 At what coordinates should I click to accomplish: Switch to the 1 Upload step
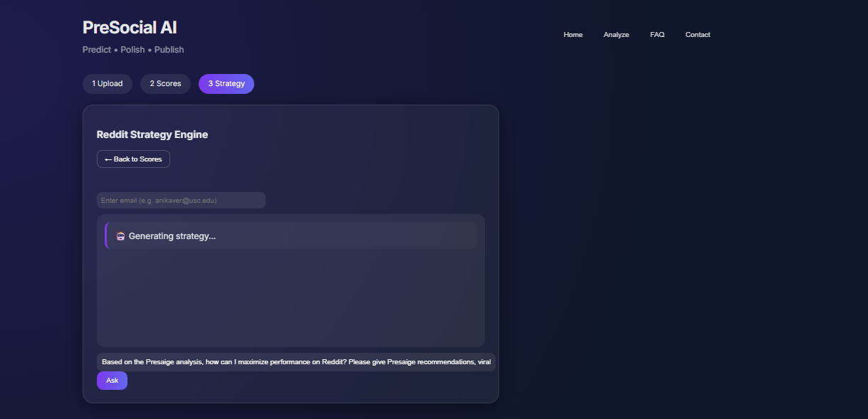108,84
